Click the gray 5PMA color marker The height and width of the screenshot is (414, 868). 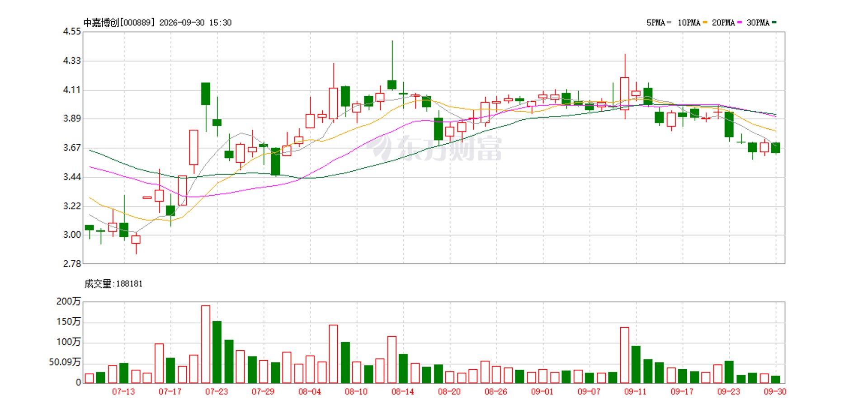coord(669,22)
